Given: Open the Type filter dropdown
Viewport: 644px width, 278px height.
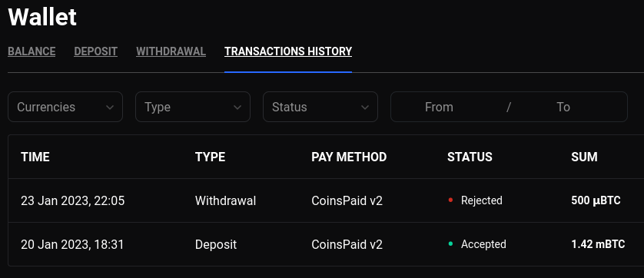Looking at the screenshot, I should point(193,107).
